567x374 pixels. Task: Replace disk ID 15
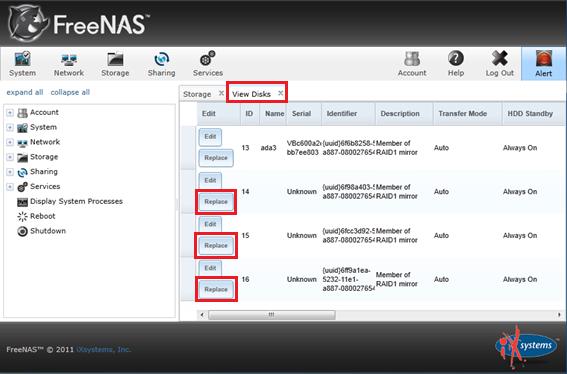point(216,246)
